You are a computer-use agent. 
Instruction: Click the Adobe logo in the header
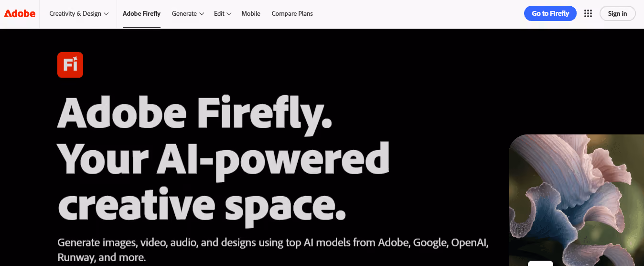pyautogui.click(x=20, y=13)
